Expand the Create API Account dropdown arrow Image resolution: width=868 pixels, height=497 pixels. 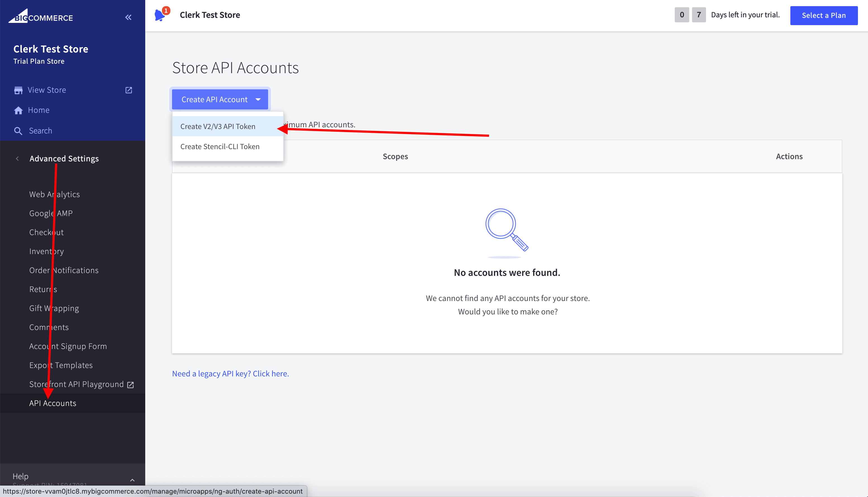pos(258,99)
